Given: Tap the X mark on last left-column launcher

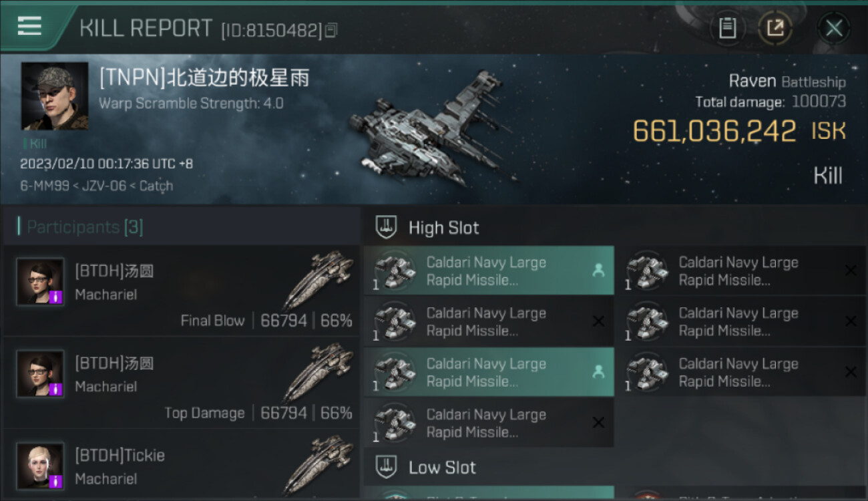Looking at the screenshot, I should pyautogui.click(x=598, y=423).
